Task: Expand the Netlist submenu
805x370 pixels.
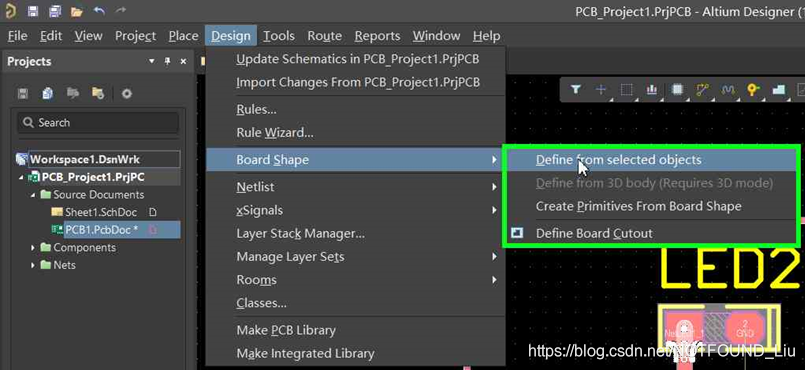Action: click(356, 187)
